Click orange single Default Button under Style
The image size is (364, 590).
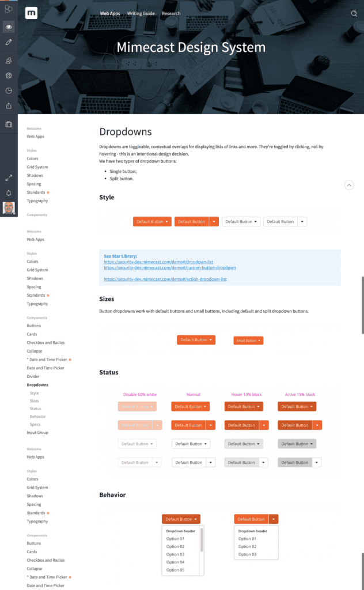tap(152, 222)
